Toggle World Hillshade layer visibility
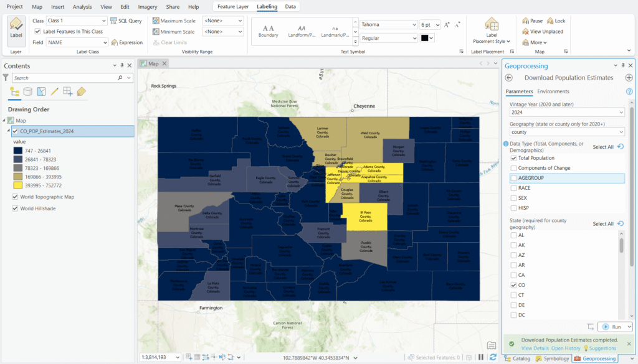638x364 pixels. [15, 208]
